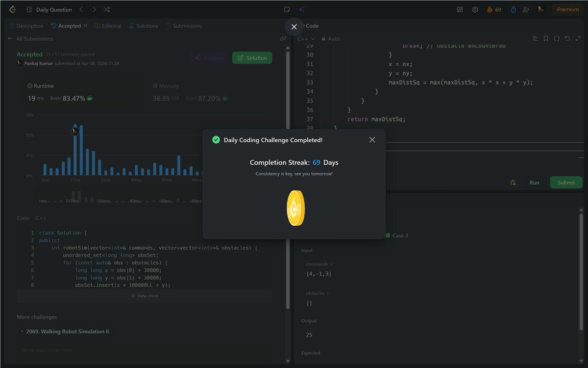This screenshot has width=588, height=368.
Task: Submit the code with Submit button
Action: 566,183
